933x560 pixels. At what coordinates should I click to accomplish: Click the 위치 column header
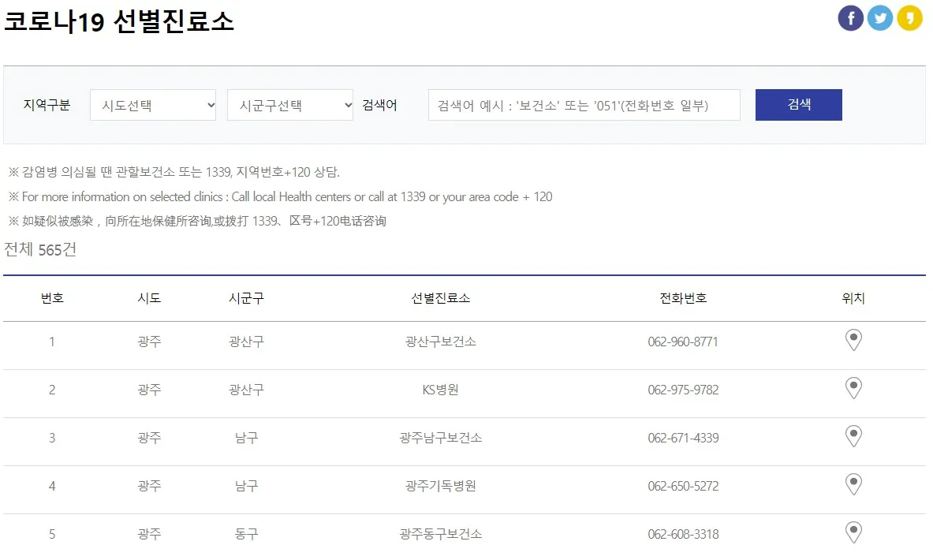(854, 299)
